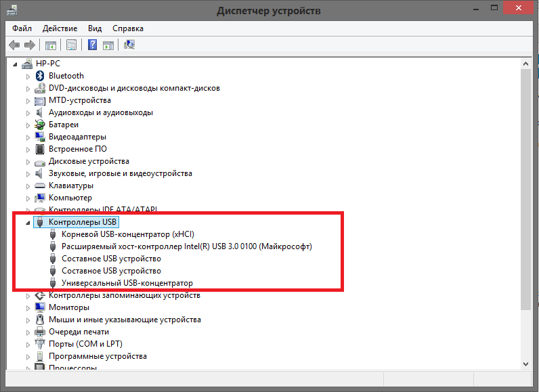Click the Мониторы monitor icon
539x392 pixels.
pos(40,307)
